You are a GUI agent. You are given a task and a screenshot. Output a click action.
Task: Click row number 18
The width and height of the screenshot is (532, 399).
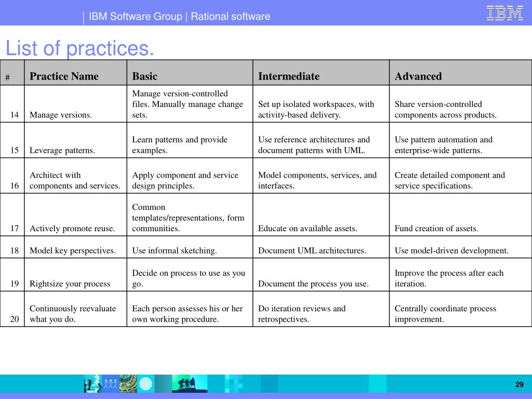click(14, 250)
